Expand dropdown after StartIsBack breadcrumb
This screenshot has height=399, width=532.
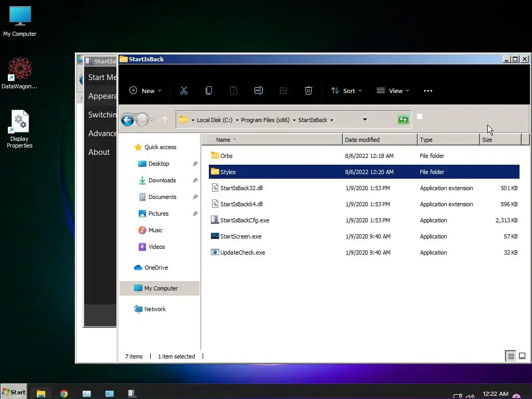tap(331, 120)
